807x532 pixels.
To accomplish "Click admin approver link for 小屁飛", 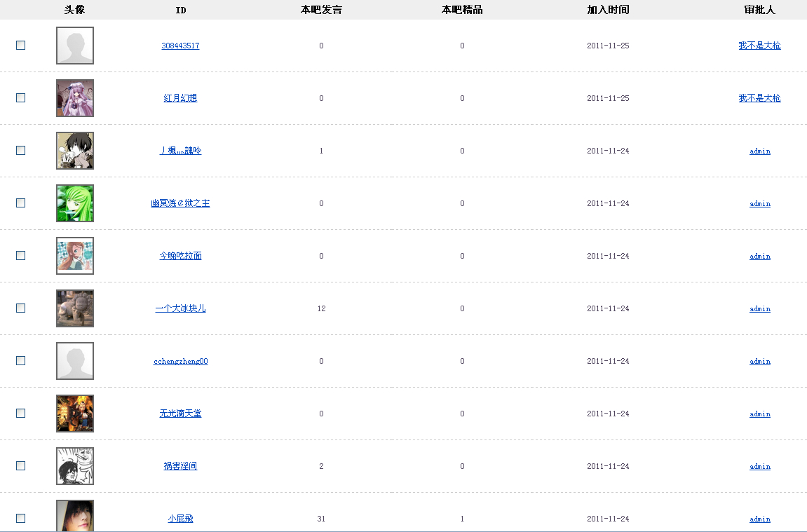I will tap(759, 519).
